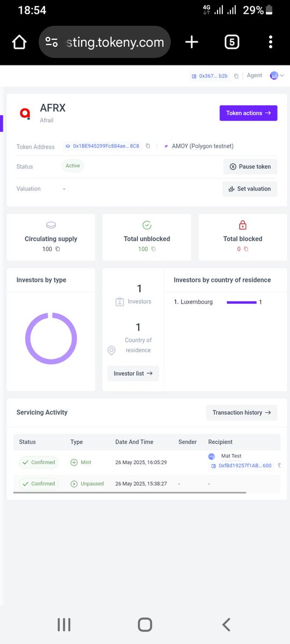Click the Pause token button
Screen dimensions: 290x644
[250, 166]
